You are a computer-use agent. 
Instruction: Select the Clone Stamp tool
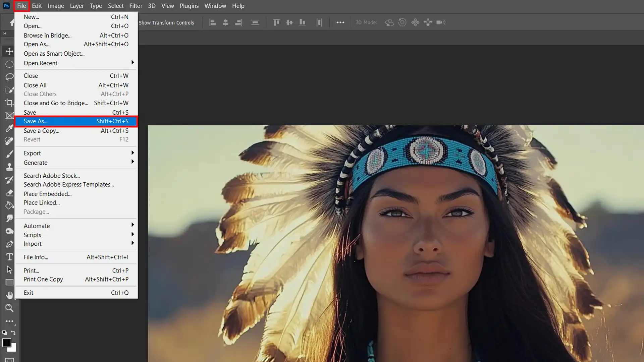click(x=9, y=167)
